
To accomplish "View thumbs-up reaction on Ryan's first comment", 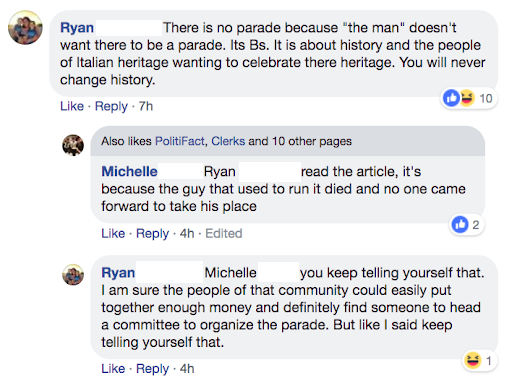I will [x=451, y=98].
